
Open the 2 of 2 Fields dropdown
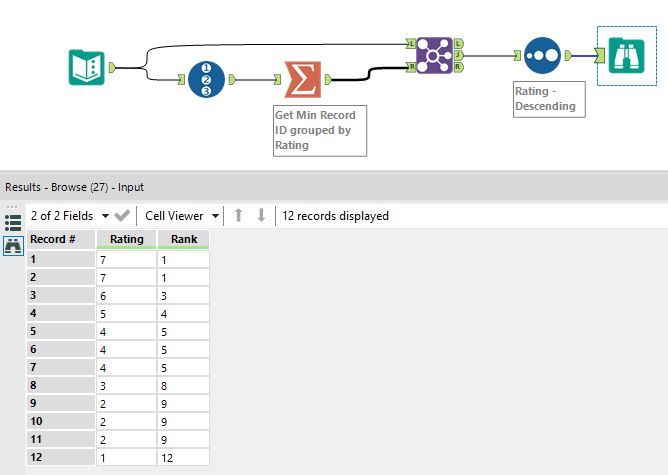pyautogui.click(x=69, y=216)
